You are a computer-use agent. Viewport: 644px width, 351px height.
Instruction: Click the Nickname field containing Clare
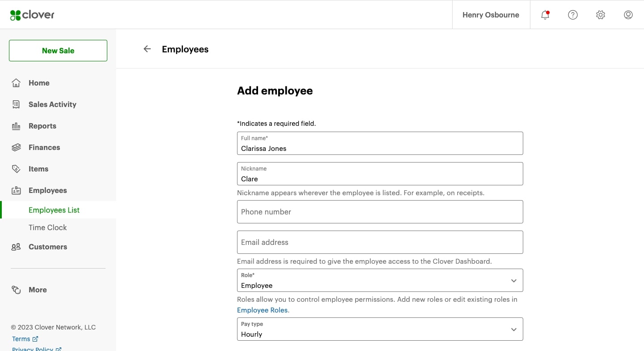pyautogui.click(x=380, y=174)
